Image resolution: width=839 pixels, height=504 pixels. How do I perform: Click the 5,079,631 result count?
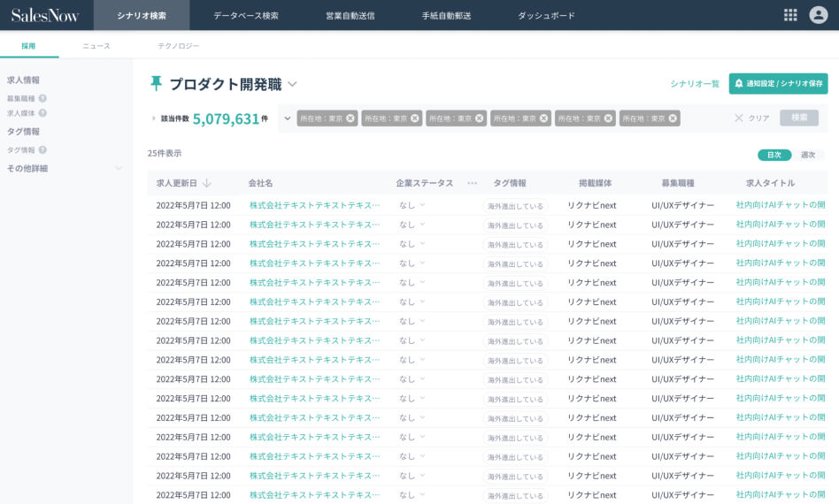click(x=226, y=118)
